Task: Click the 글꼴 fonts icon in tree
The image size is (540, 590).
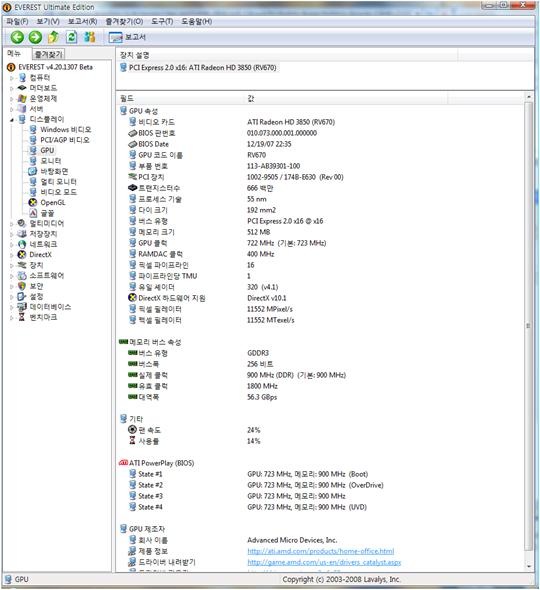Action: pyautogui.click(x=33, y=213)
